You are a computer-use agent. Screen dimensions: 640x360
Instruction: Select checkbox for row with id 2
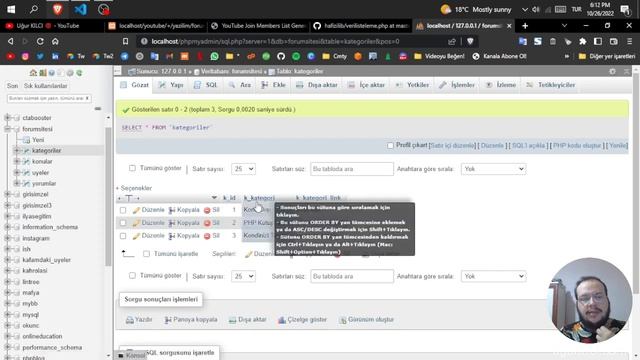(123, 223)
